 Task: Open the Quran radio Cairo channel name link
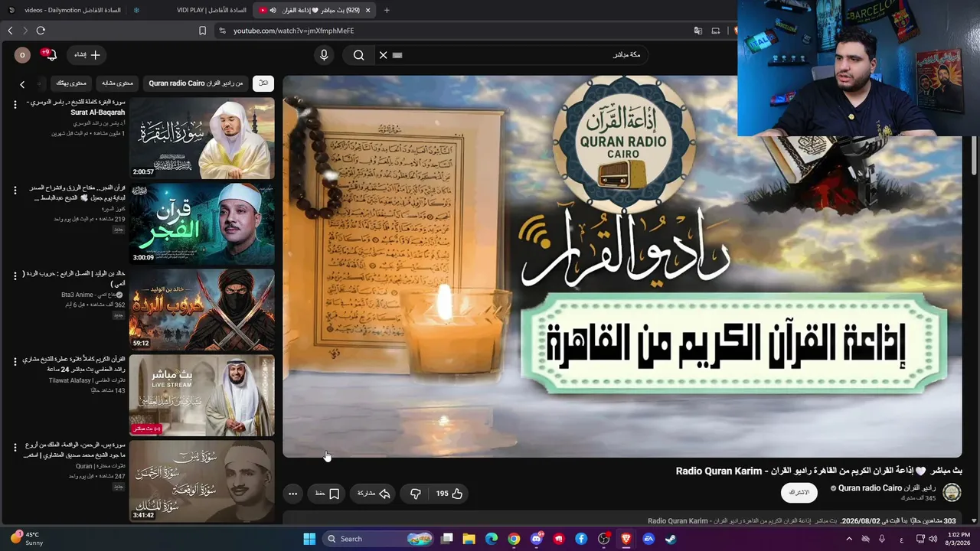(x=887, y=488)
